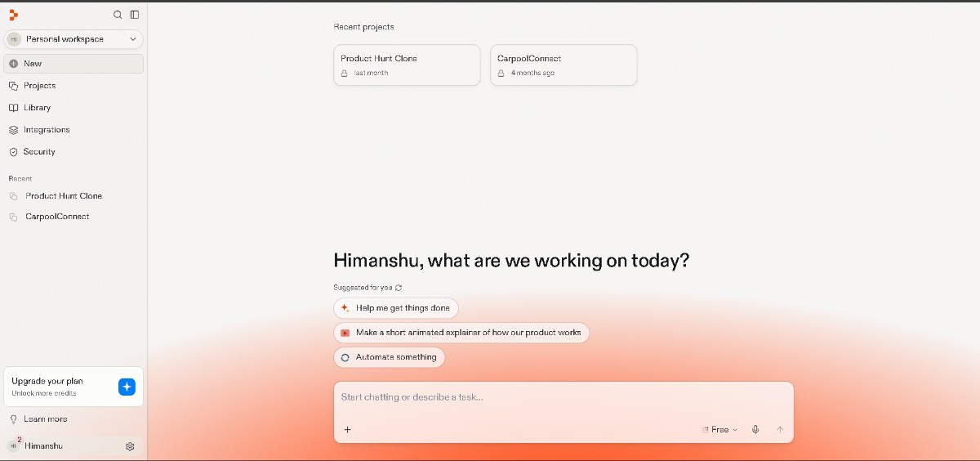This screenshot has width=980, height=461.
Task: Click the New plus circle icon
Action: [13, 64]
